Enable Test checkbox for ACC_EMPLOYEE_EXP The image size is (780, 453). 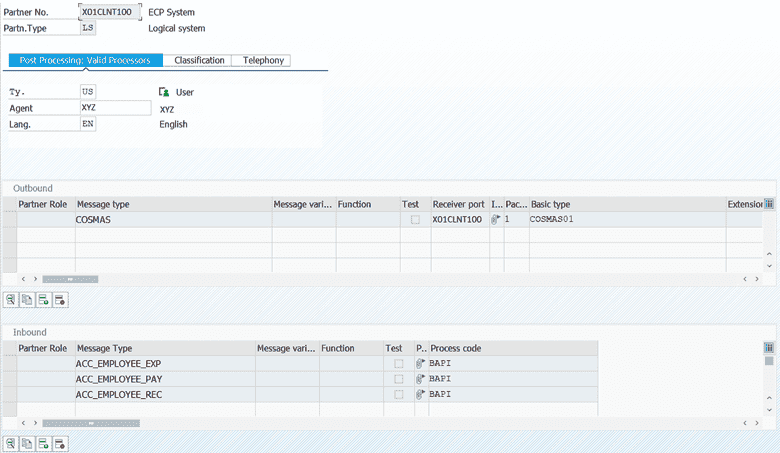tap(399, 364)
